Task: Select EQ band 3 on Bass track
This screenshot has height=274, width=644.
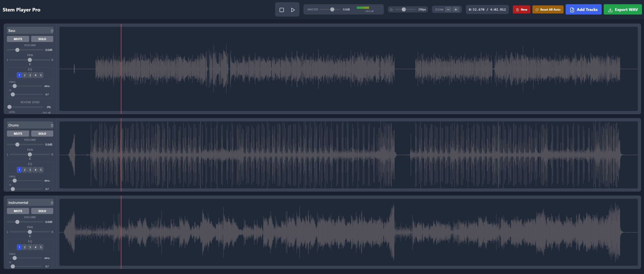Action: (x=30, y=75)
